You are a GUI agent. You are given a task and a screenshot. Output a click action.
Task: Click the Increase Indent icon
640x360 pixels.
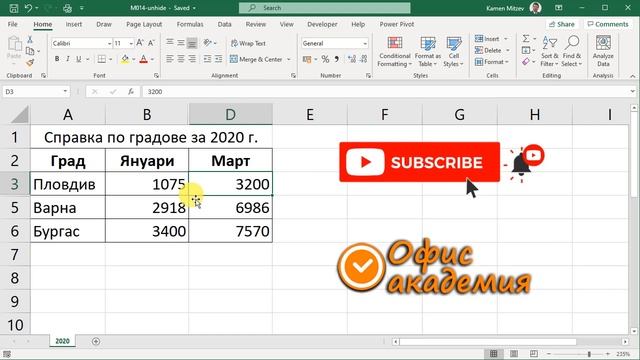click(218, 59)
